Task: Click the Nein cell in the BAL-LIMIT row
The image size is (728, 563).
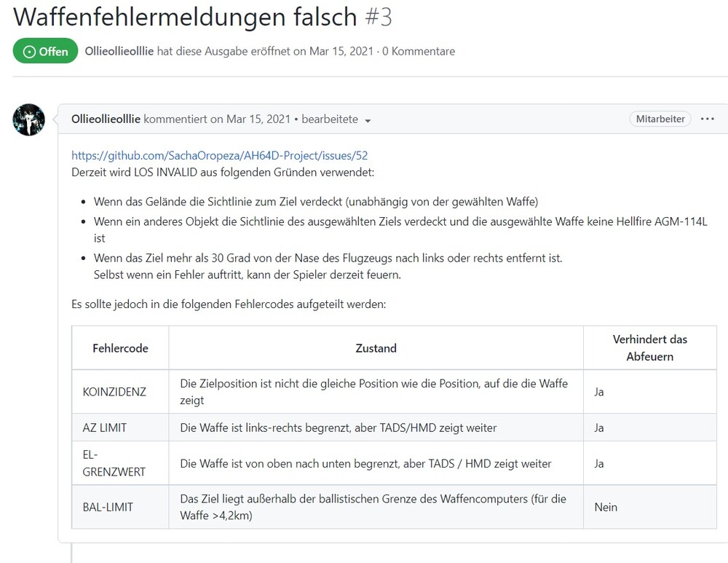Action: pyautogui.click(x=650, y=507)
